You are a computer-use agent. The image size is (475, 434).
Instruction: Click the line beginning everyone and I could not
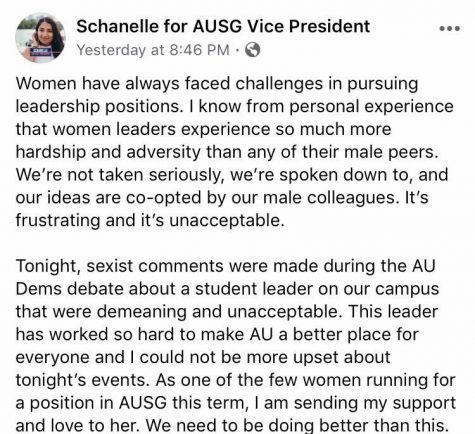coord(203,357)
